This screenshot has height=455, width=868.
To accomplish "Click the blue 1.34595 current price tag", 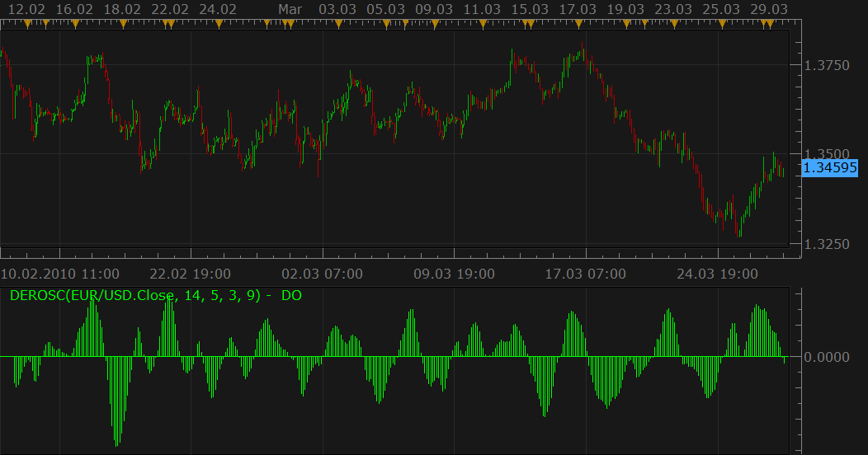I will click(x=830, y=167).
